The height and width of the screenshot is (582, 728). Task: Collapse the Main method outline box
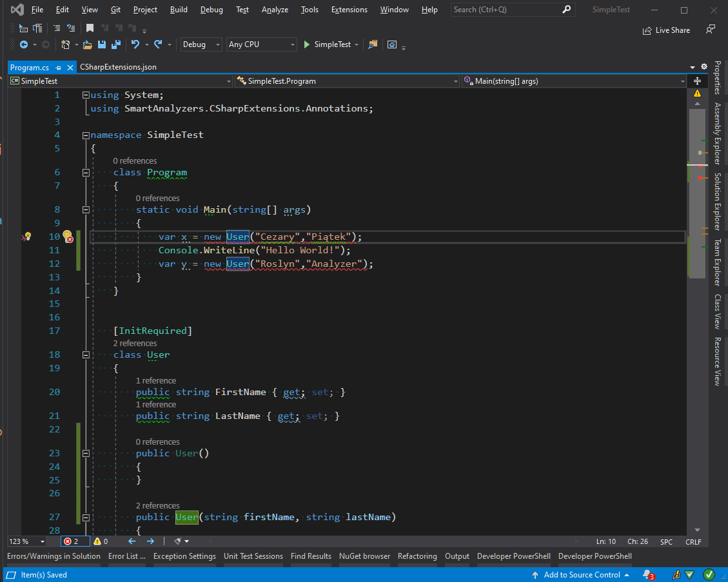tap(86, 209)
